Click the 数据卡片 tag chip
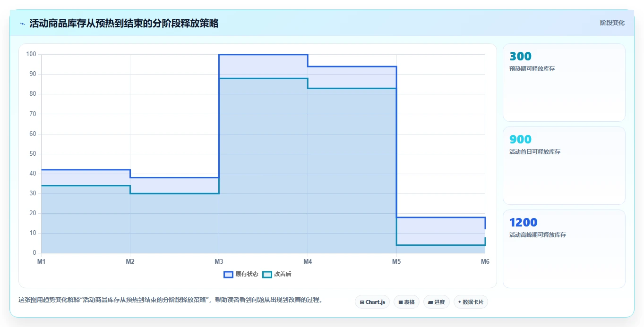644x327 pixels. click(471, 302)
